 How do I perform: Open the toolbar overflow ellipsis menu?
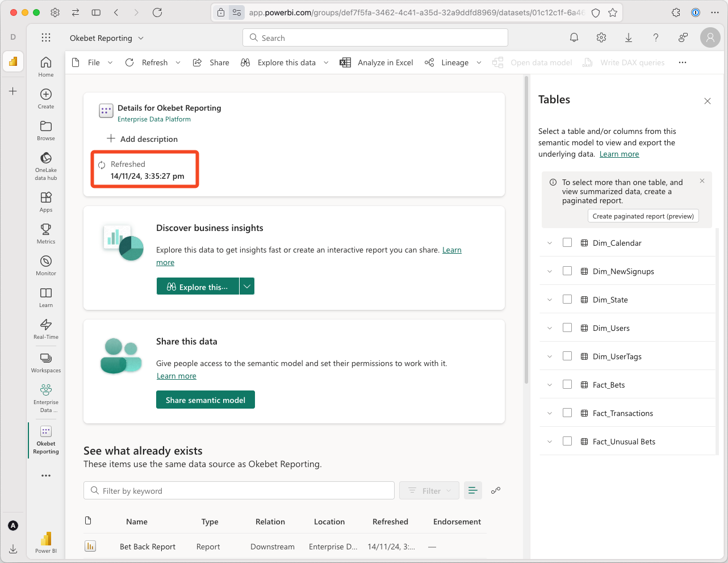[x=683, y=62]
